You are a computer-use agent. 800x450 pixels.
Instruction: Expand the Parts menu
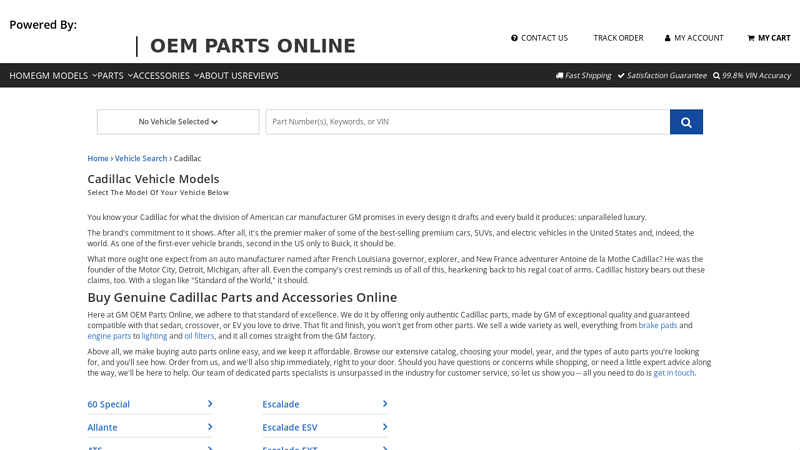pos(115,76)
